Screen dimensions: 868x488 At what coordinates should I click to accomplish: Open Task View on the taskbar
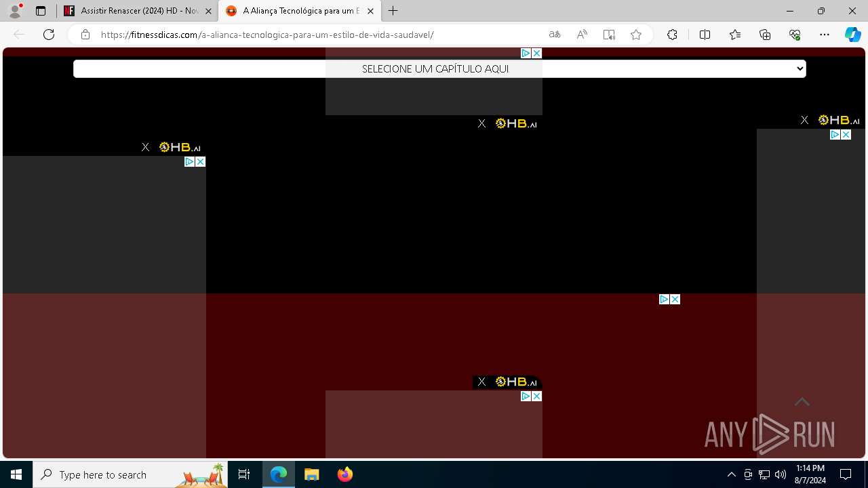tap(244, 474)
